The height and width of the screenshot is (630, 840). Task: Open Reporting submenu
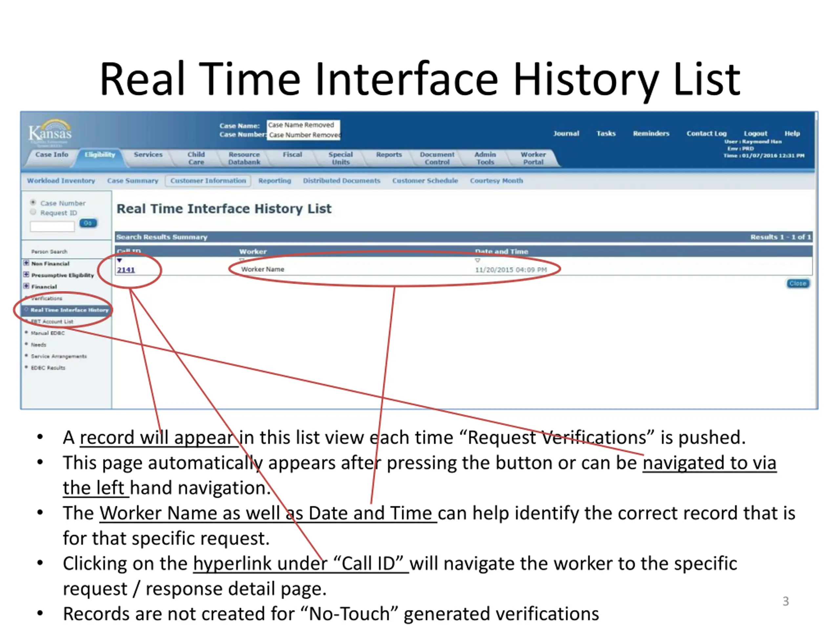pyautogui.click(x=275, y=181)
